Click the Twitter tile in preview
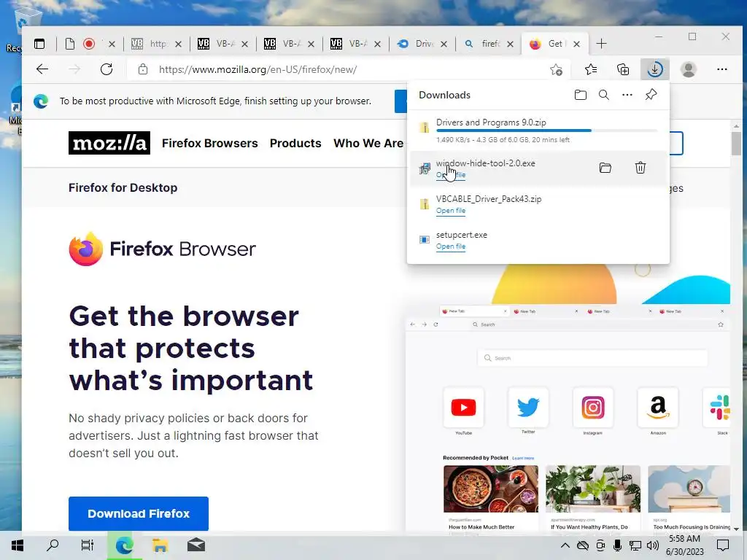 click(x=528, y=408)
